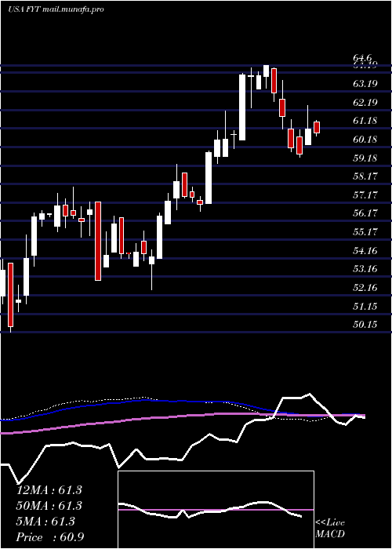
Task: Click the 53.16 price axis label
Action: (x=365, y=269)
